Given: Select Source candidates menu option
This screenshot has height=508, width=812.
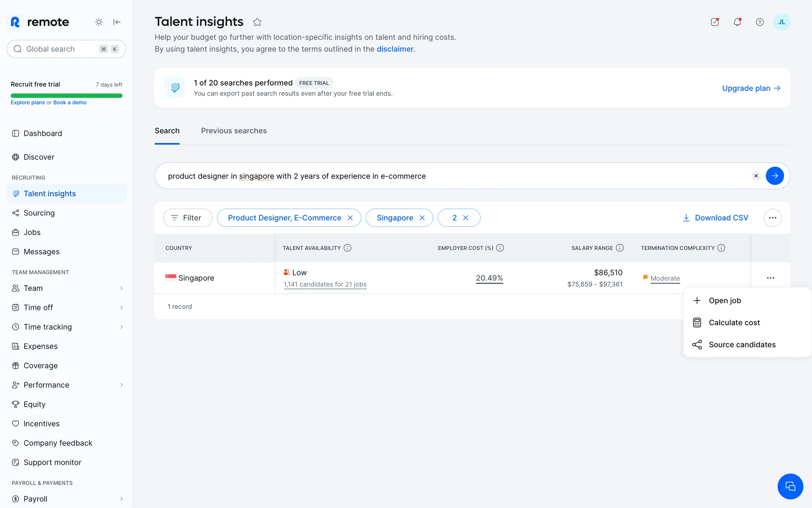Looking at the screenshot, I should (741, 345).
